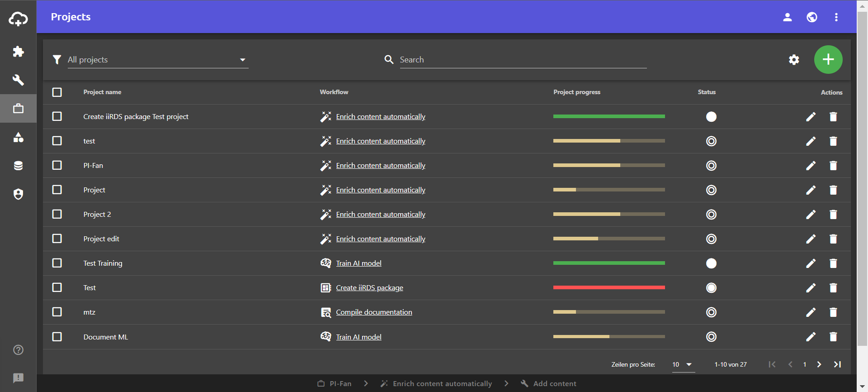
Task: Click PI-Fan in bottom breadcrumb
Action: 335,383
